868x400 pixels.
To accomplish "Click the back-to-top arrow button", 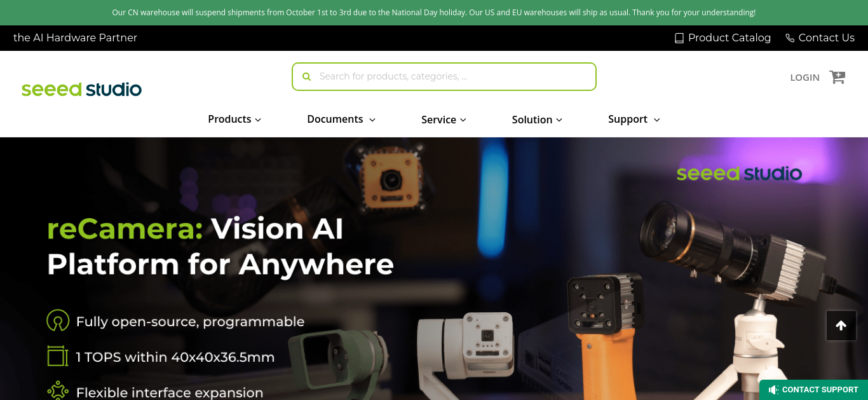I will tap(841, 326).
